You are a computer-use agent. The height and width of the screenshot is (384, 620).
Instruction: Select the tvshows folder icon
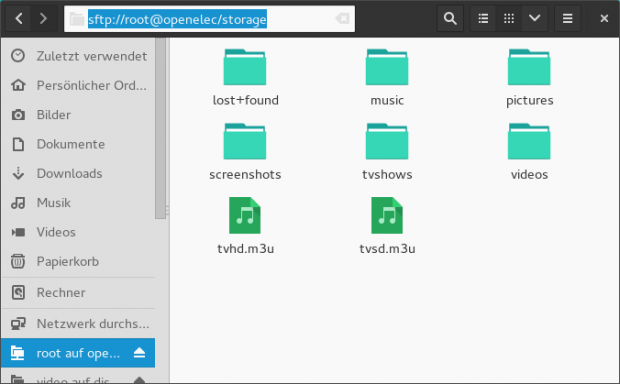coord(387,141)
